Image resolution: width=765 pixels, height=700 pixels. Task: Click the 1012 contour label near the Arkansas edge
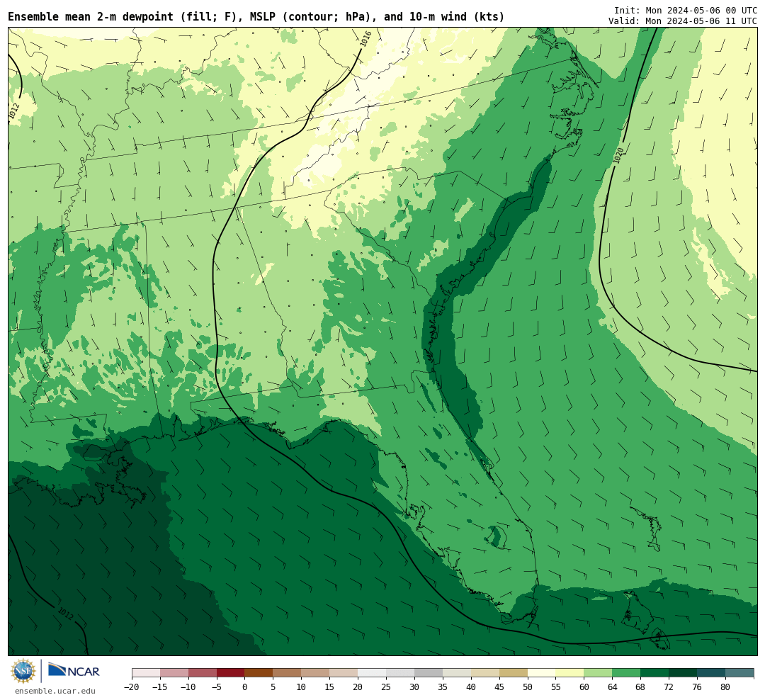tap(13, 111)
